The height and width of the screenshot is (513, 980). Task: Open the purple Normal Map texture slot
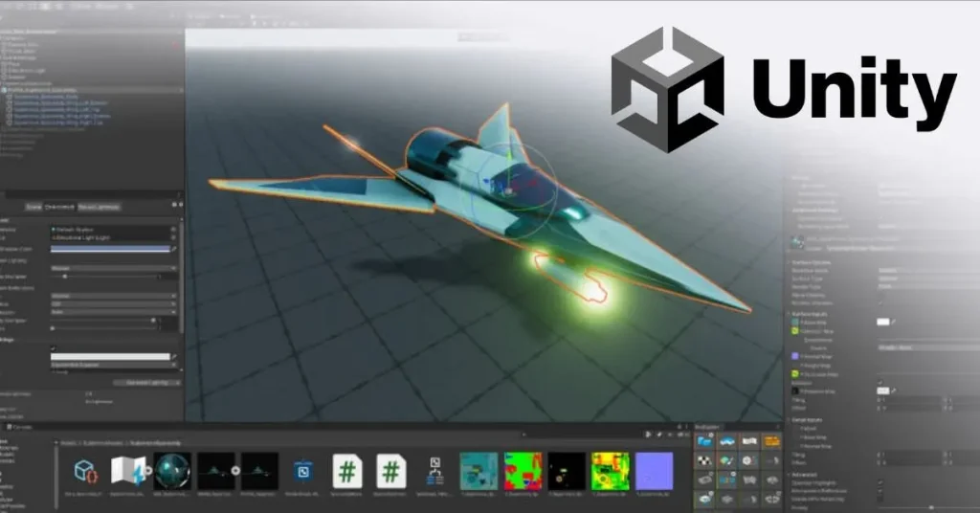click(x=795, y=356)
